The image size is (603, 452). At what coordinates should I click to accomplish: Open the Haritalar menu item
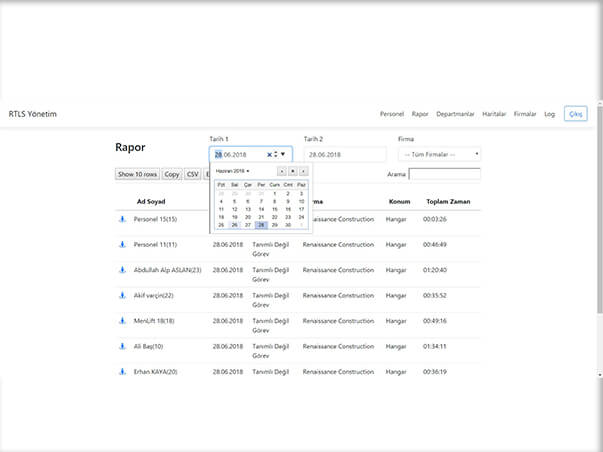(x=494, y=114)
